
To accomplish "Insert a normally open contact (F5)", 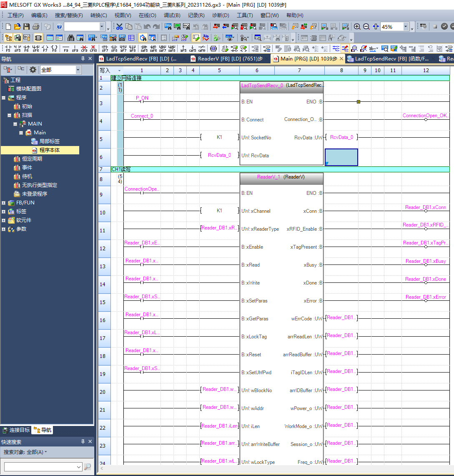I will [8, 49].
